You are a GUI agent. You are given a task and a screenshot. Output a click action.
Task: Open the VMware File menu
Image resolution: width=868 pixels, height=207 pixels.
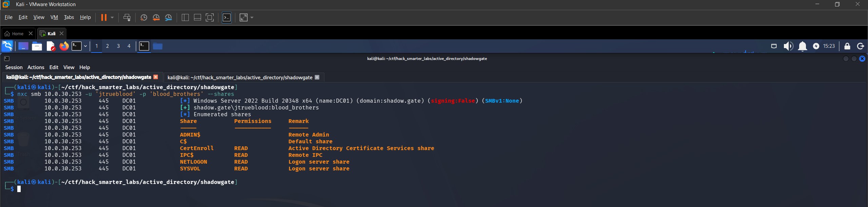pyautogui.click(x=8, y=17)
